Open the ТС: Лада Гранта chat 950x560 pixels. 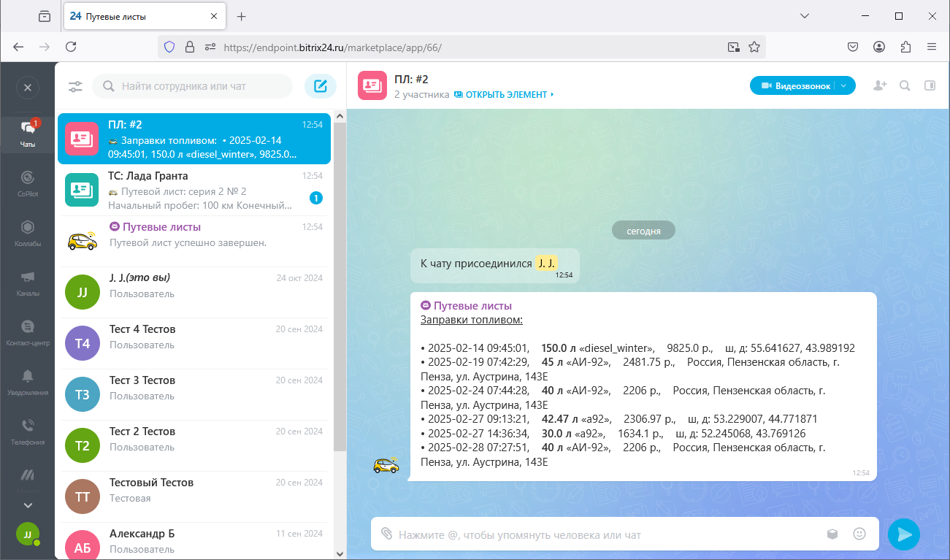[194, 190]
